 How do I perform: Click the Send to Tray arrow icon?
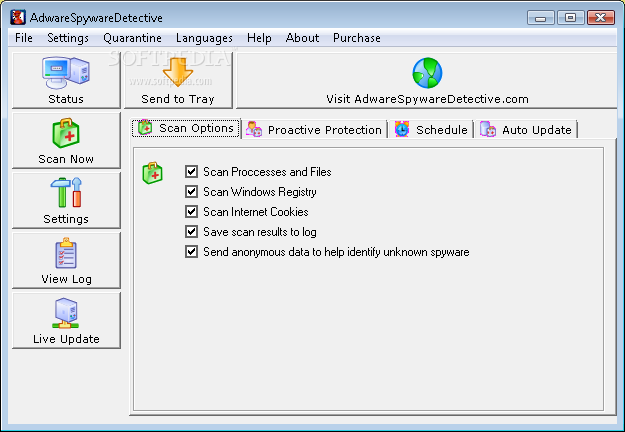(x=178, y=73)
